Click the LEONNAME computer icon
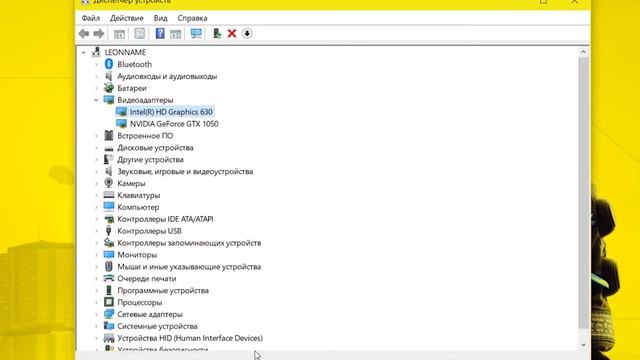 [x=96, y=52]
